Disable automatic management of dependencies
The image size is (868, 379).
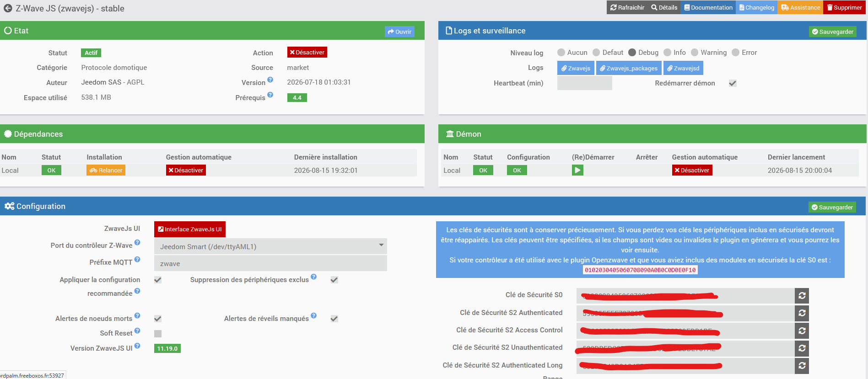pos(186,170)
